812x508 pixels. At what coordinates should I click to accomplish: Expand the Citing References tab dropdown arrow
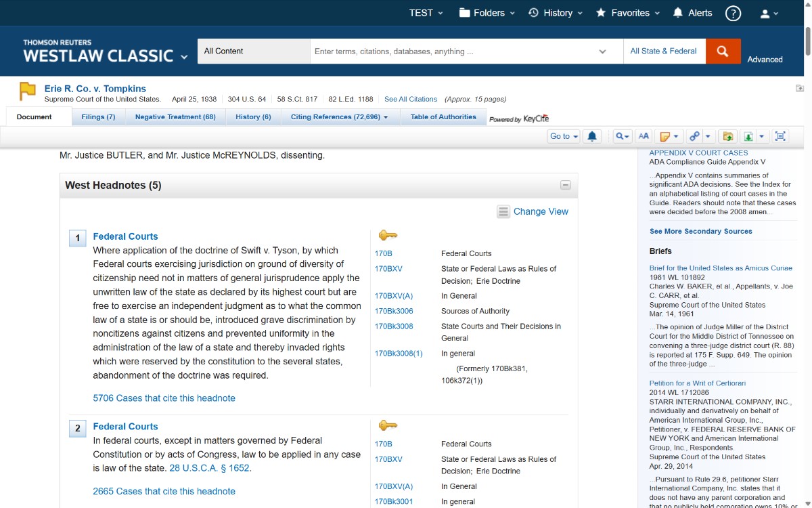[386, 117]
